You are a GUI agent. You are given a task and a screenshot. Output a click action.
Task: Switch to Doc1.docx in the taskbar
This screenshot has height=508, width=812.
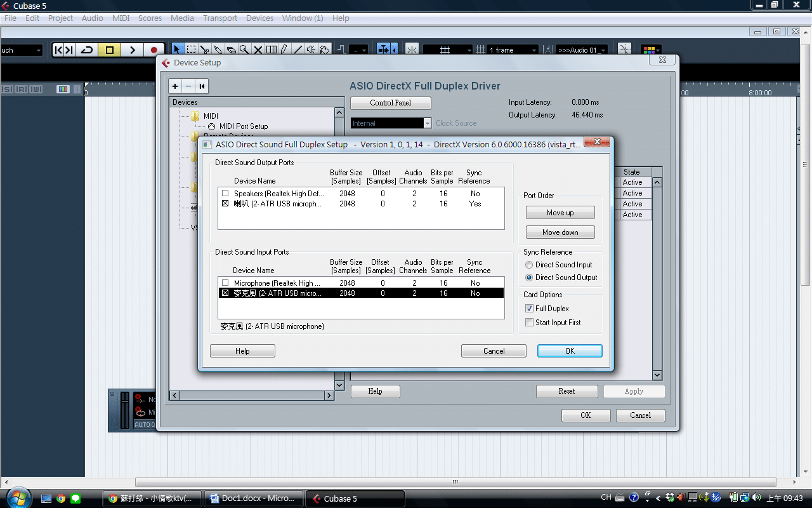point(254,498)
